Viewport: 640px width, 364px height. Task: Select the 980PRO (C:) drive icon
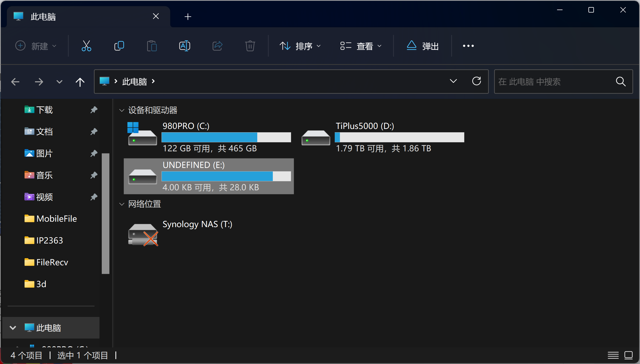click(142, 134)
